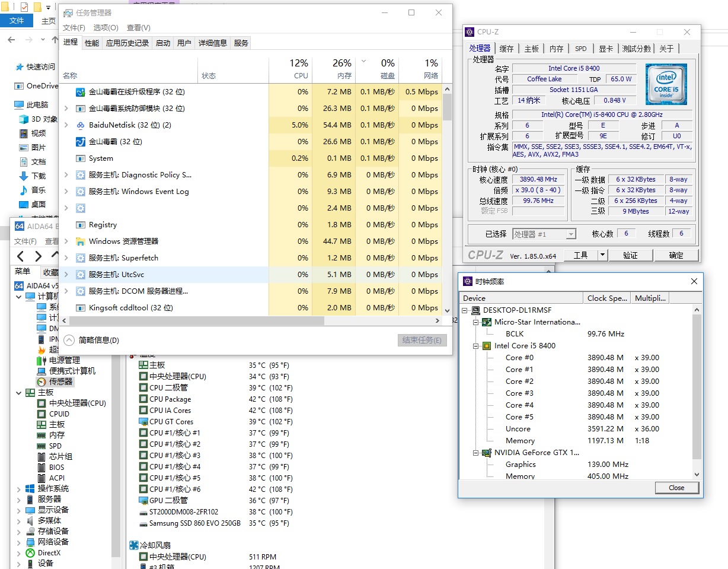Collapse the DESKTOP-DL1RMSF node in clock window

(x=465, y=310)
